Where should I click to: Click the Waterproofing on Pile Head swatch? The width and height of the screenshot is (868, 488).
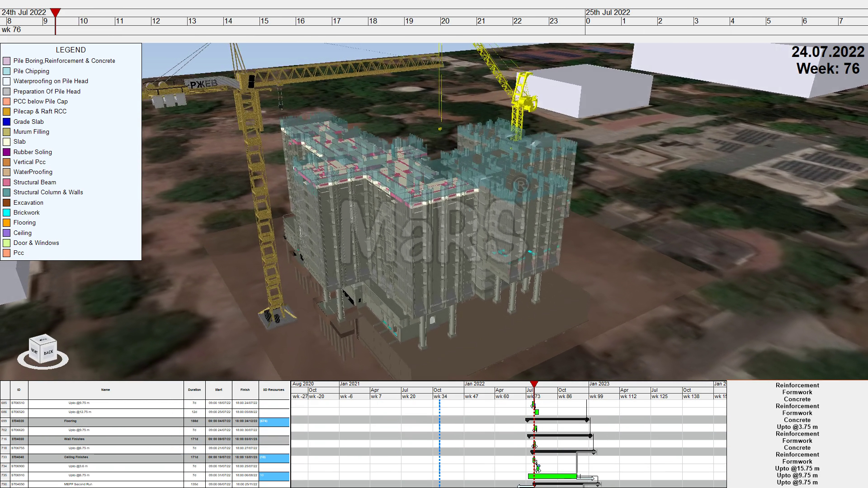[6, 81]
